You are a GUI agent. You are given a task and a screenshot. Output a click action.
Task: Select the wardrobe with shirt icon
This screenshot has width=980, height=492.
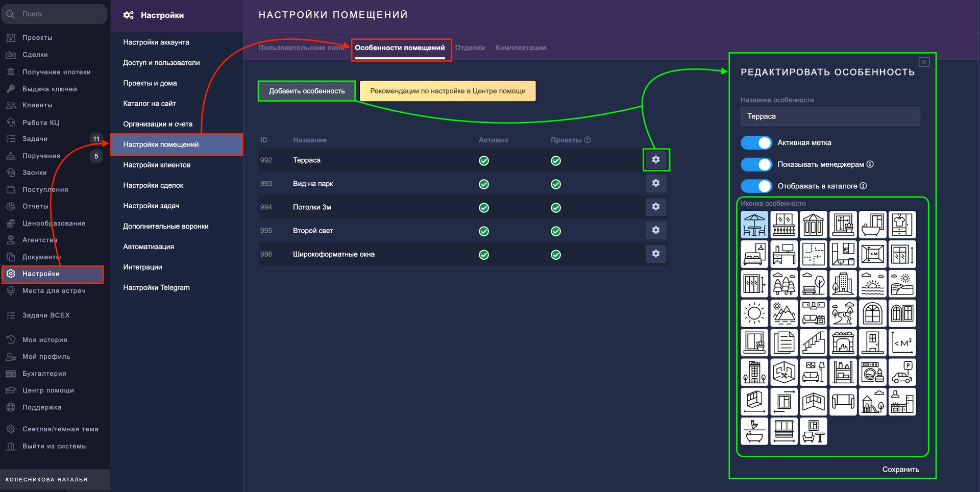pyautogui.click(x=902, y=225)
